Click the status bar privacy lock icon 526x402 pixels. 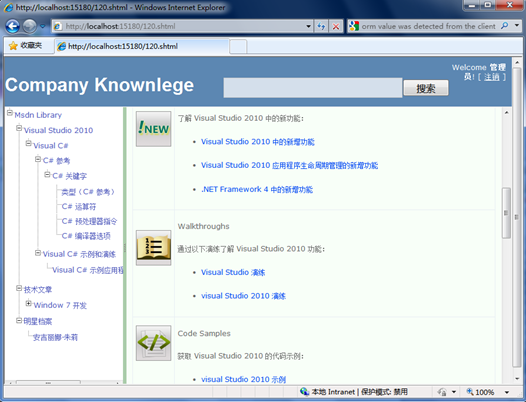coord(442,392)
